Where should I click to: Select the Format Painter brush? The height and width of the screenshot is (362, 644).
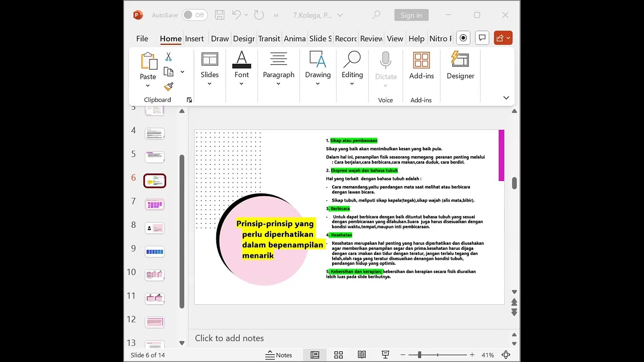tap(169, 86)
